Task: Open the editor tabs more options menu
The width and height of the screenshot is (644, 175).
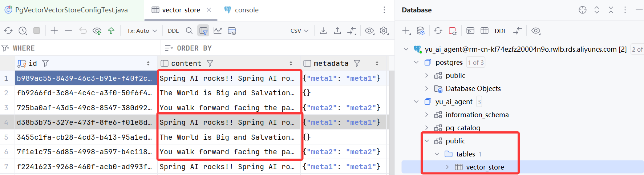Action: click(x=384, y=10)
